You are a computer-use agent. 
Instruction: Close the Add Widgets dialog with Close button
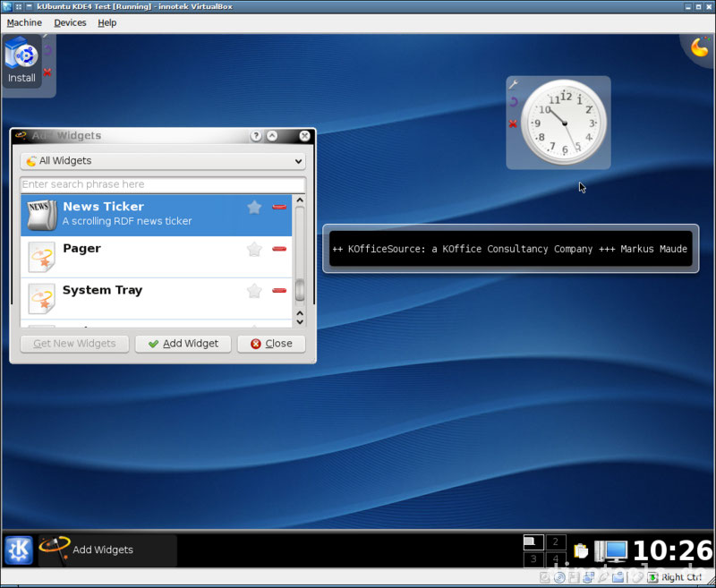click(271, 344)
